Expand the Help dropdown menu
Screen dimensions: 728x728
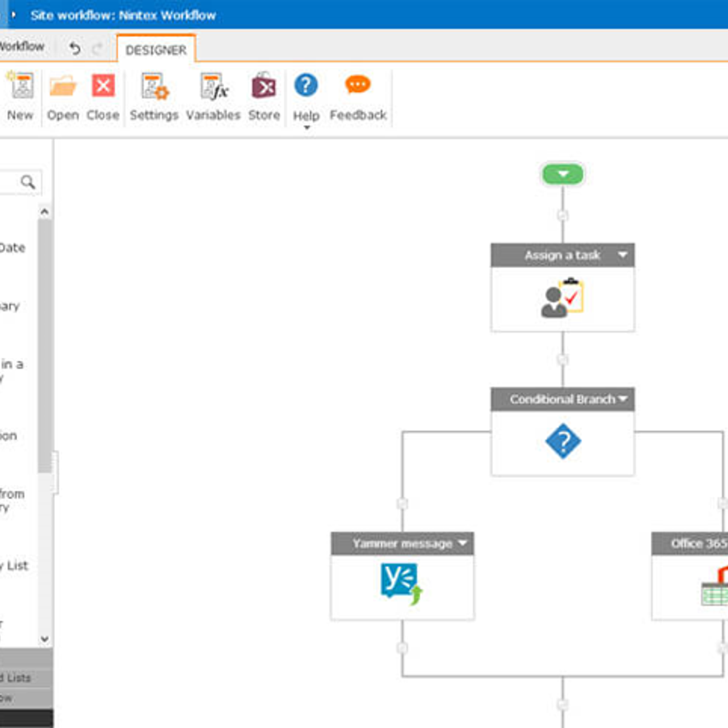tap(306, 127)
